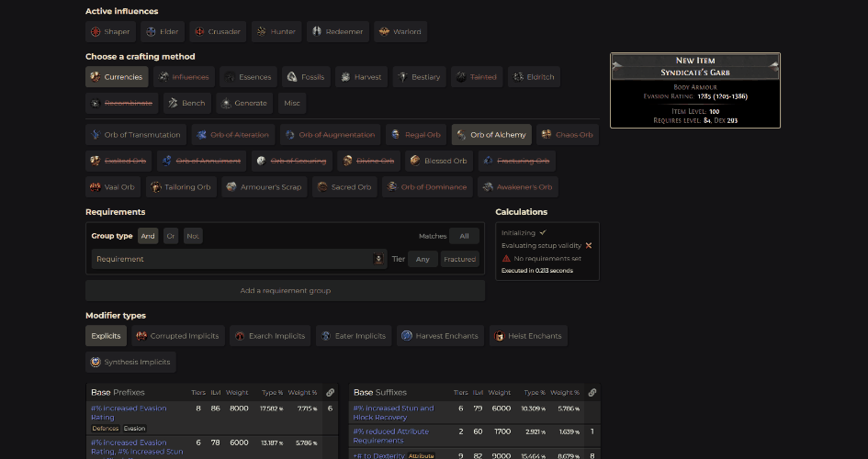Set group type to Or
Screen dimensions: 868x459
click(x=171, y=236)
